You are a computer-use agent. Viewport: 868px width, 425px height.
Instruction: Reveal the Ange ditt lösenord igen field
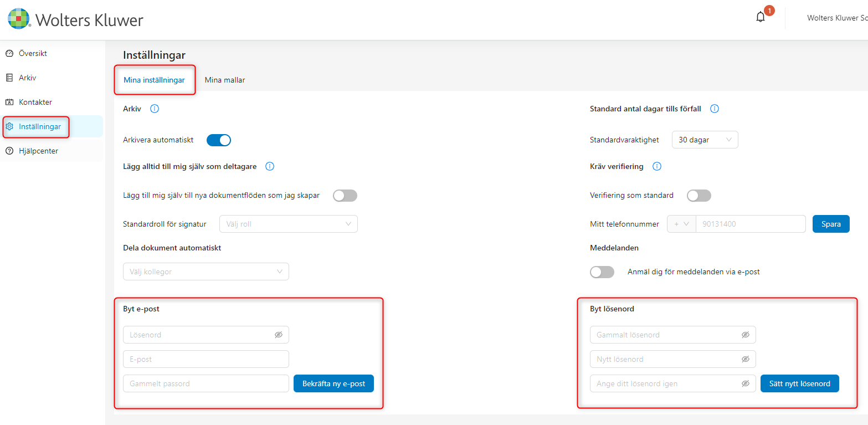pyautogui.click(x=746, y=383)
